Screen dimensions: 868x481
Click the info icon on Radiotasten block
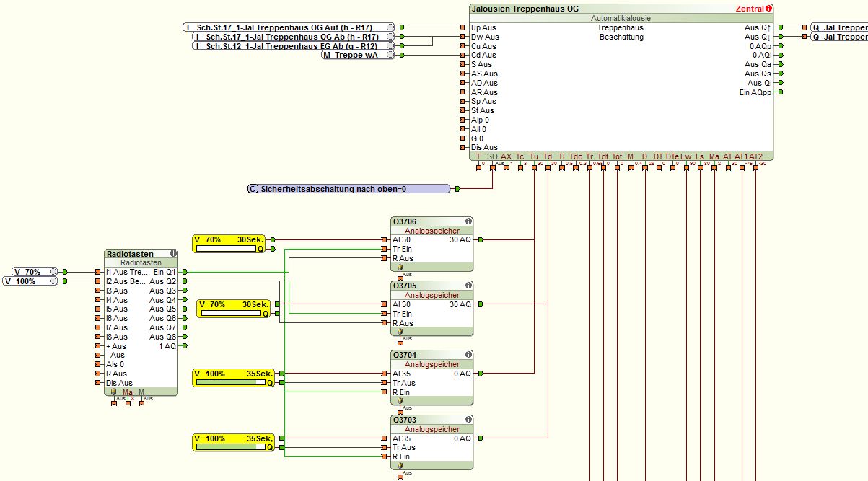point(173,254)
